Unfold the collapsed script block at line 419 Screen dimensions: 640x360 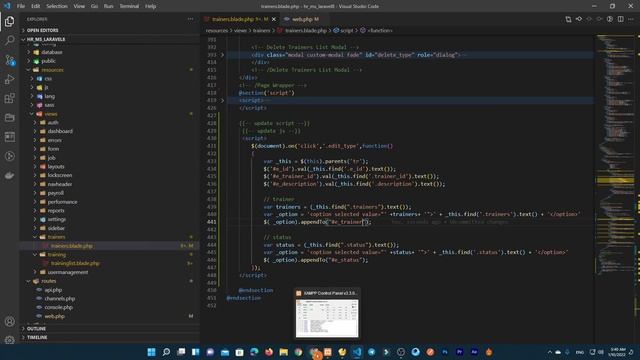[222, 100]
